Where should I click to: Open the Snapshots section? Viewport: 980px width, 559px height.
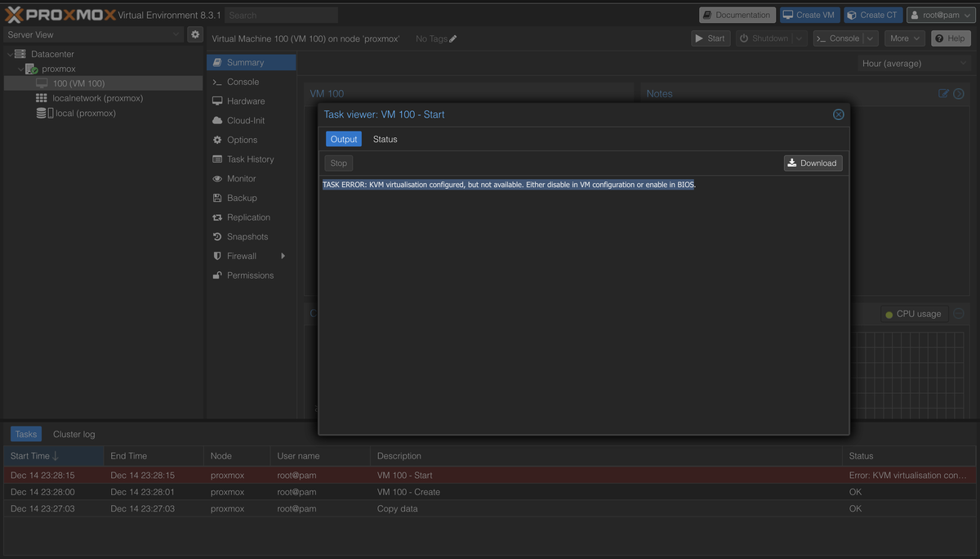pos(252,236)
